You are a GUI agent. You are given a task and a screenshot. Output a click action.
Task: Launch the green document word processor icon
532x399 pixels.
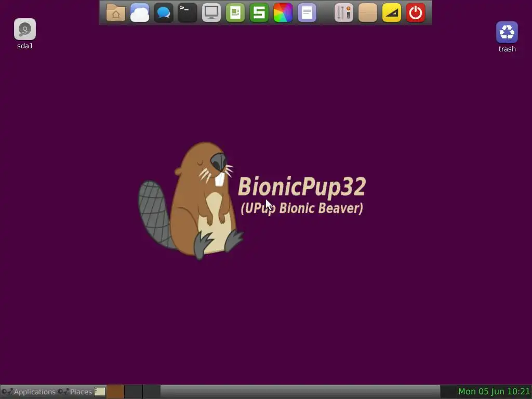point(235,12)
